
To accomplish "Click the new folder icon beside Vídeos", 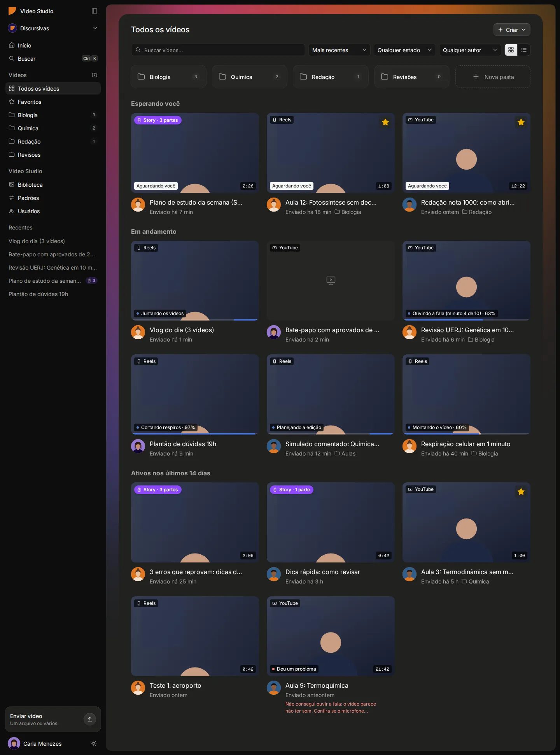I will pyautogui.click(x=94, y=75).
